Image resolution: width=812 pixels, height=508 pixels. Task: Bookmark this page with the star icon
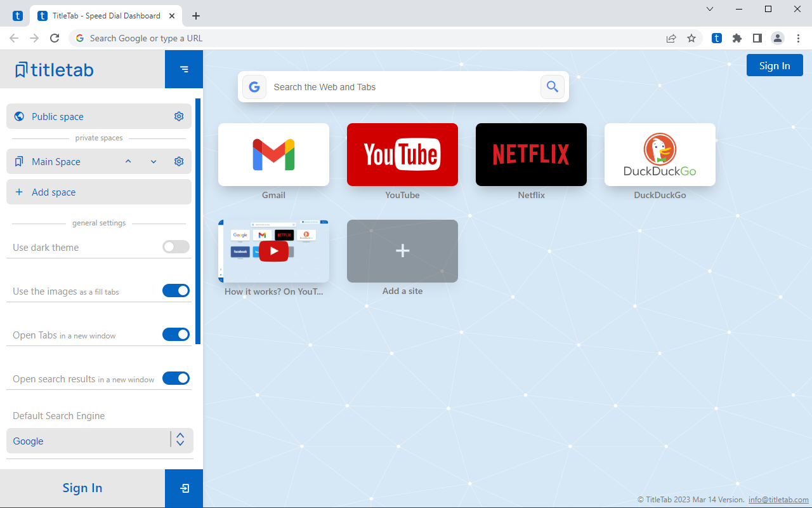coord(691,38)
